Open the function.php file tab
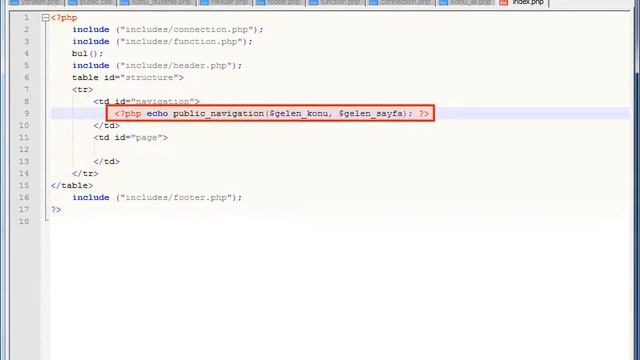This screenshot has height=360, width=640. [x=335, y=2]
